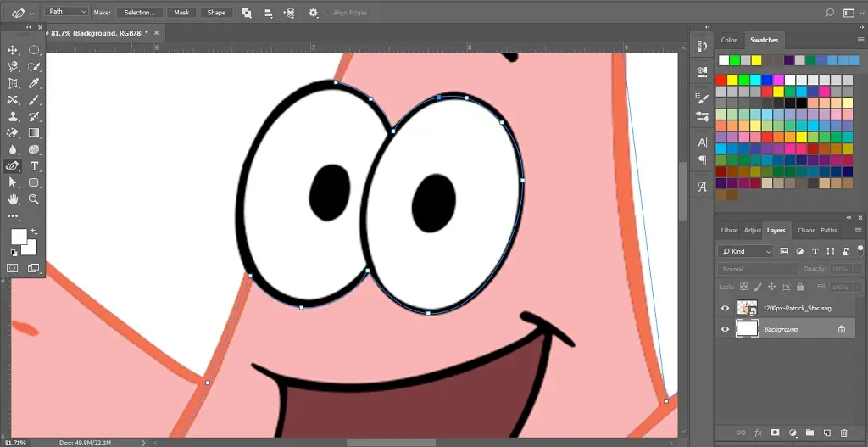Turn layer filtering switch on or off
The height and width of the screenshot is (447, 868).
(860, 250)
